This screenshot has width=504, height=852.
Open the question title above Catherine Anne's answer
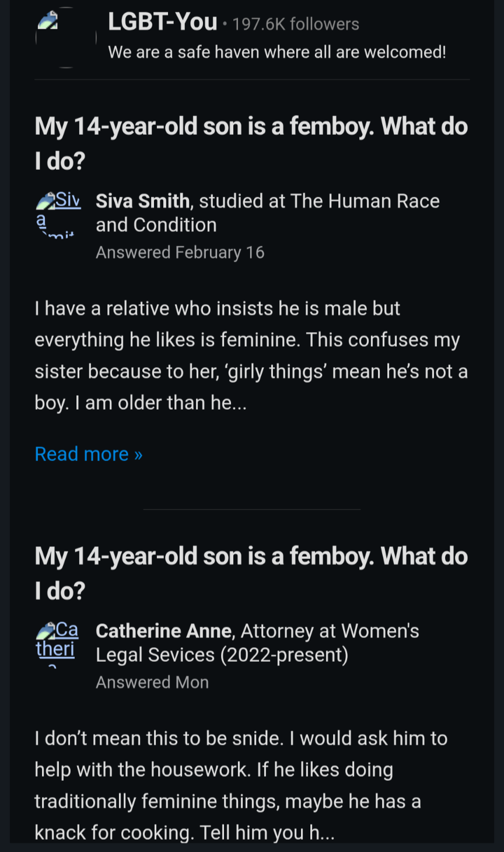(x=251, y=572)
